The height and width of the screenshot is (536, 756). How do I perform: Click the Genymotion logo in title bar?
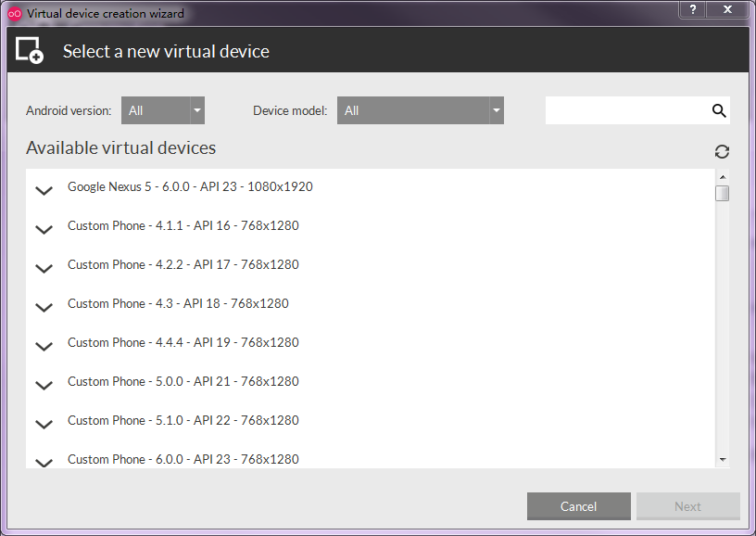point(15,14)
